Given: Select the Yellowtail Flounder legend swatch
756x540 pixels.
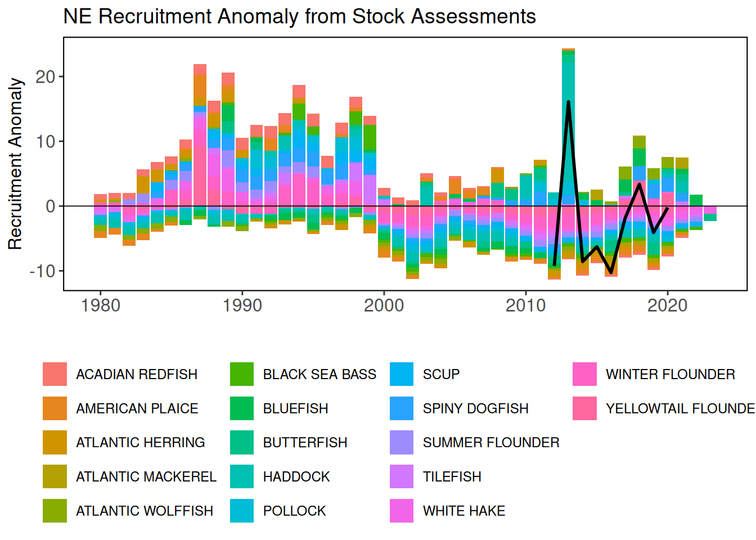Looking at the screenshot, I should click(x=584, y=408).
